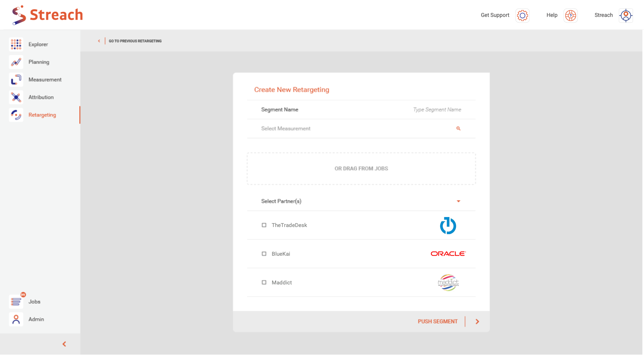This screenshot has height=356, width=644.
Task: Click the Push Segment button
Action: [438, 321]
